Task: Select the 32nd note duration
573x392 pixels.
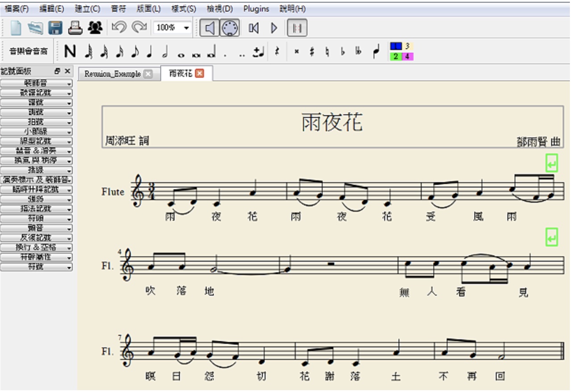Action: [104, 52]
